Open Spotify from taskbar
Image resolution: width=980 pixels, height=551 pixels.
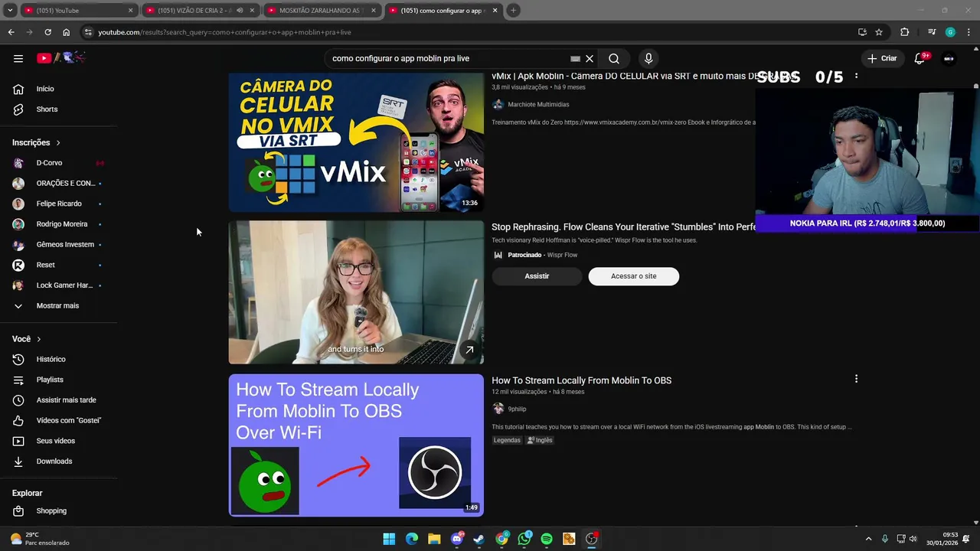(x=547, y=539)
